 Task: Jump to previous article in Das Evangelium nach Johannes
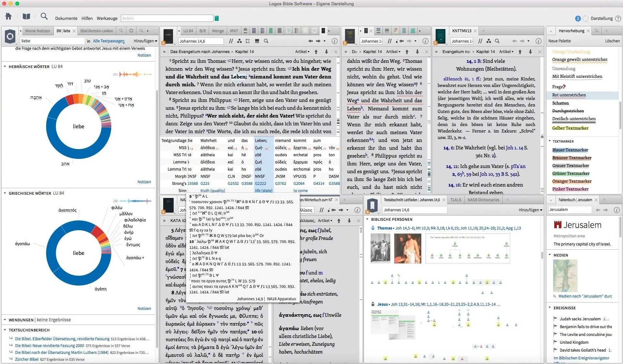pos(316,52)
